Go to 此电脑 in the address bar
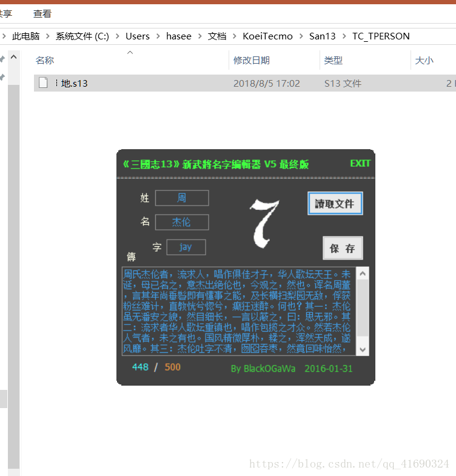Screen dimensions: 456x476 [26, 36]
